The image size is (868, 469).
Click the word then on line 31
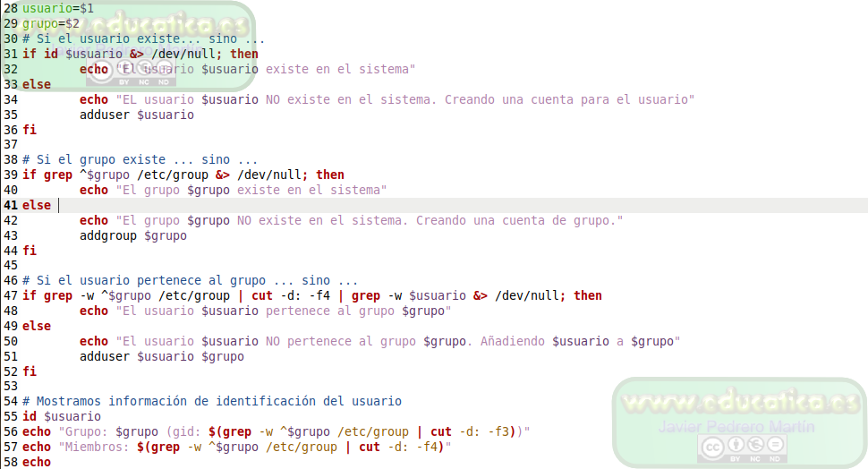(x=244, y=54)
